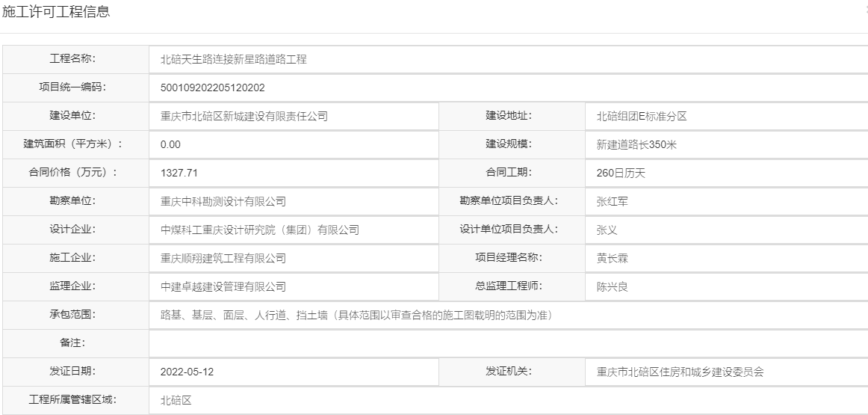Click the 建筑面积（平方米） label
Image resolution: width=868 pixels, height=415 pixels.
pos(72,144)
